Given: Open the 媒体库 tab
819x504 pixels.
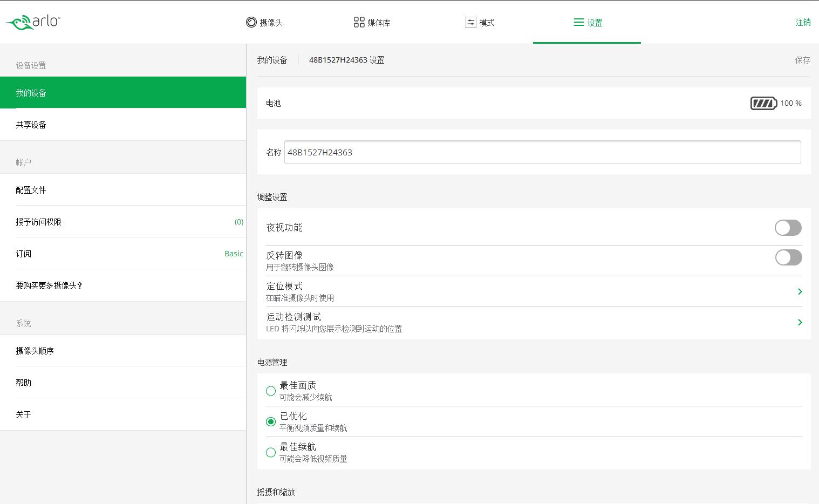Looking at the screenshot, I should (372, 22).
